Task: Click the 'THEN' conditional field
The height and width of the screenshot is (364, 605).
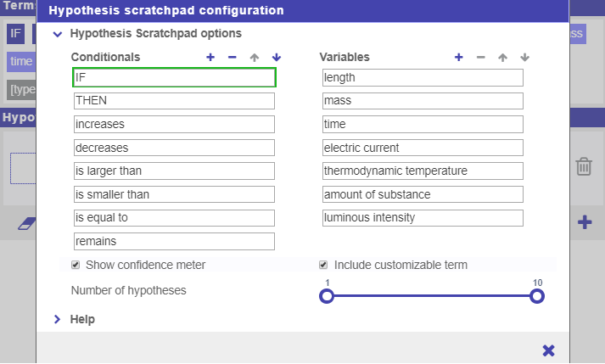Action: point(174,101)
